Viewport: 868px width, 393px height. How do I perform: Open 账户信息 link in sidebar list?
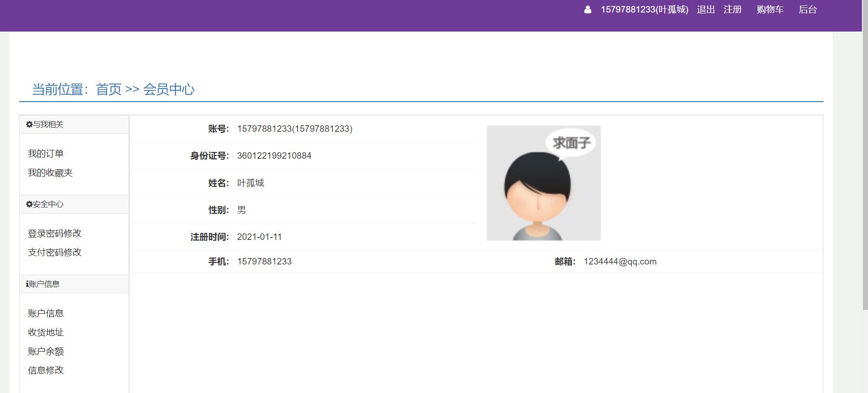pyautogui.click(x=45, y=313)
